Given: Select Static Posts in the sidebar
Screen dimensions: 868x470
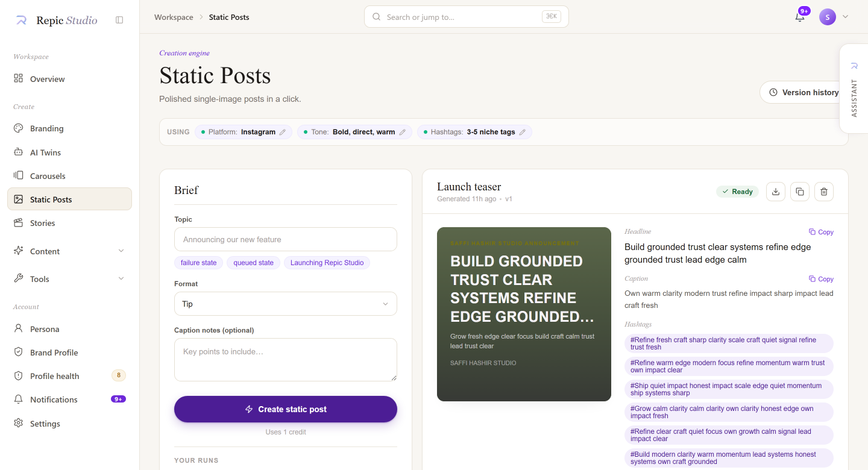Looking at the screenshot, I should click(69, 199).
